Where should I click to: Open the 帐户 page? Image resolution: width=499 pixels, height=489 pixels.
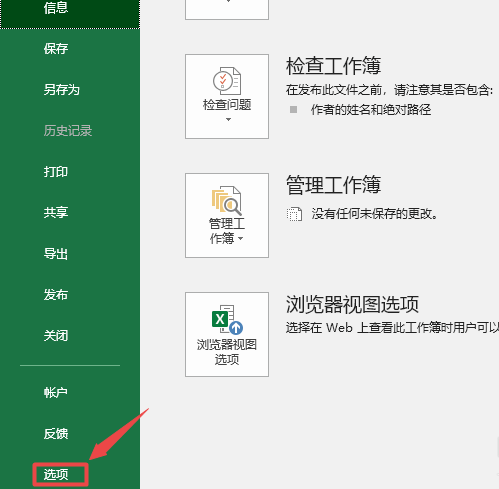[x=56, y=392]
